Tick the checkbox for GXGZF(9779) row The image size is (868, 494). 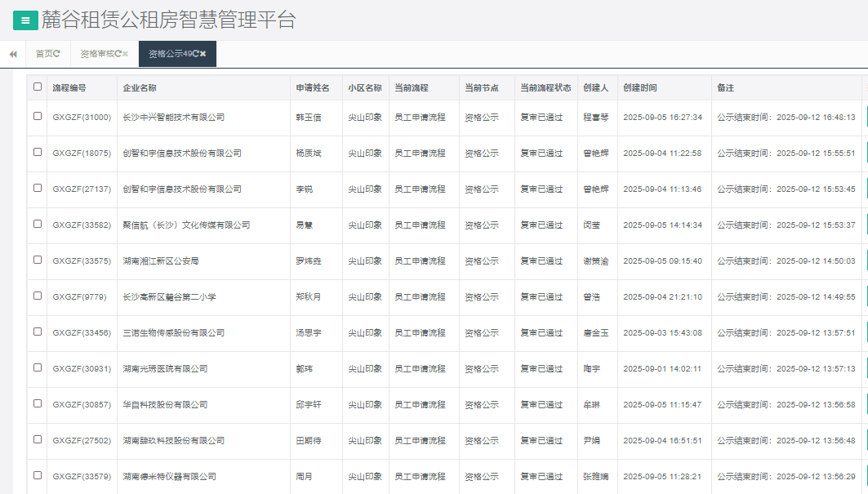coord(38,296)
